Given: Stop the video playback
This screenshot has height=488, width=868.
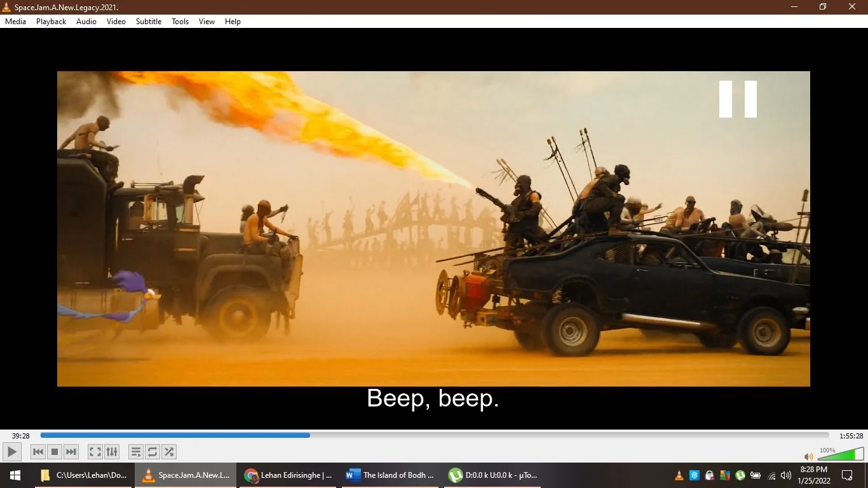Looking at the screenshot, I should point(55,452).
